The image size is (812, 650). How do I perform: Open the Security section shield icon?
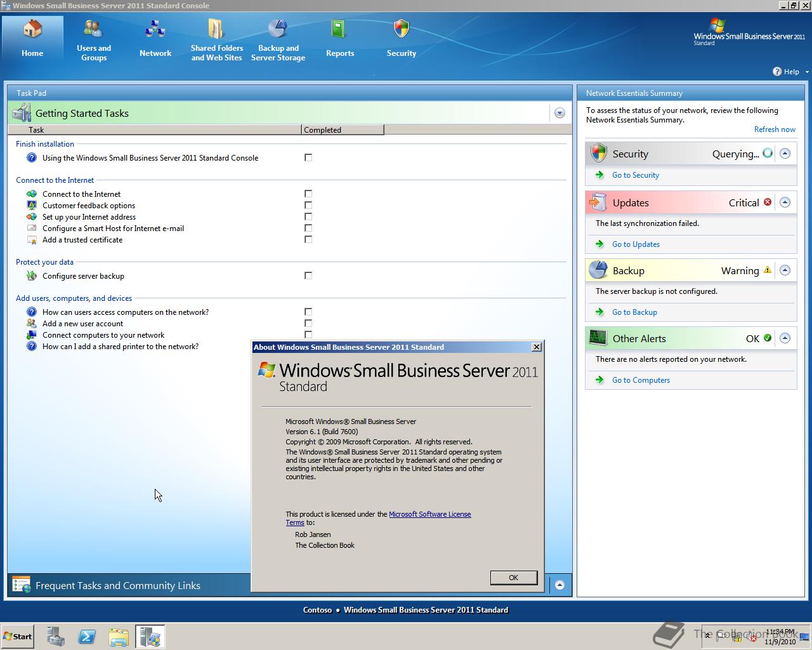402,29
